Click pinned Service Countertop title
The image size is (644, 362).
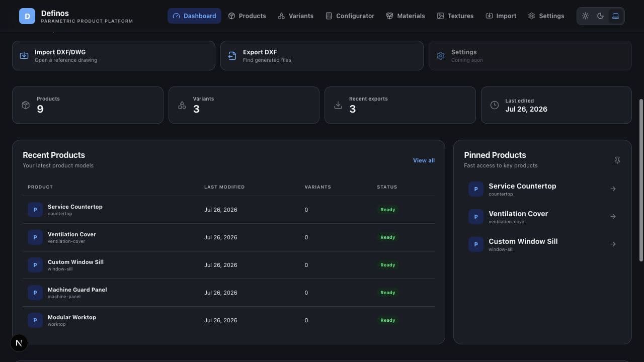click(522, 186)
